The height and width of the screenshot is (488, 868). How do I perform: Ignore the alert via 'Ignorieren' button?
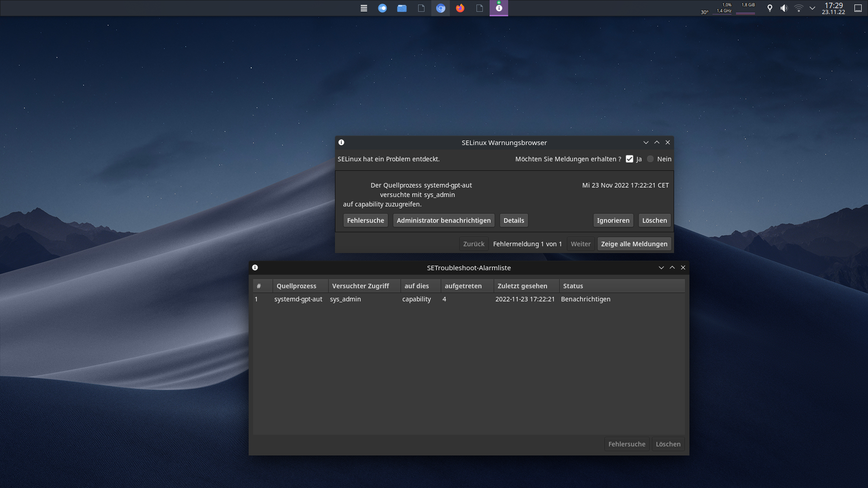[x=613, y=221]
